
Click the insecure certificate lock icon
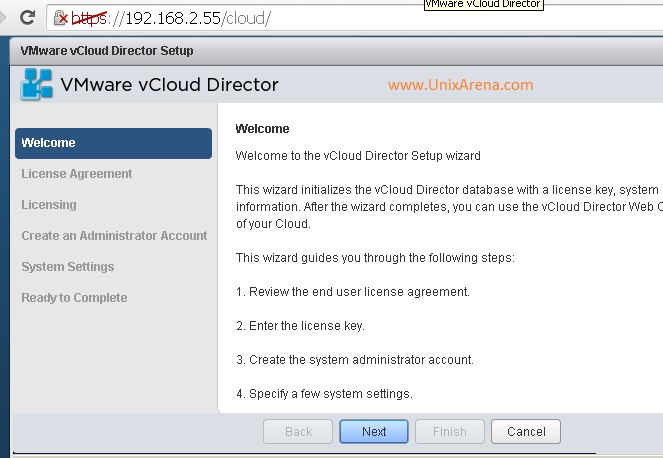pos(60,18)
